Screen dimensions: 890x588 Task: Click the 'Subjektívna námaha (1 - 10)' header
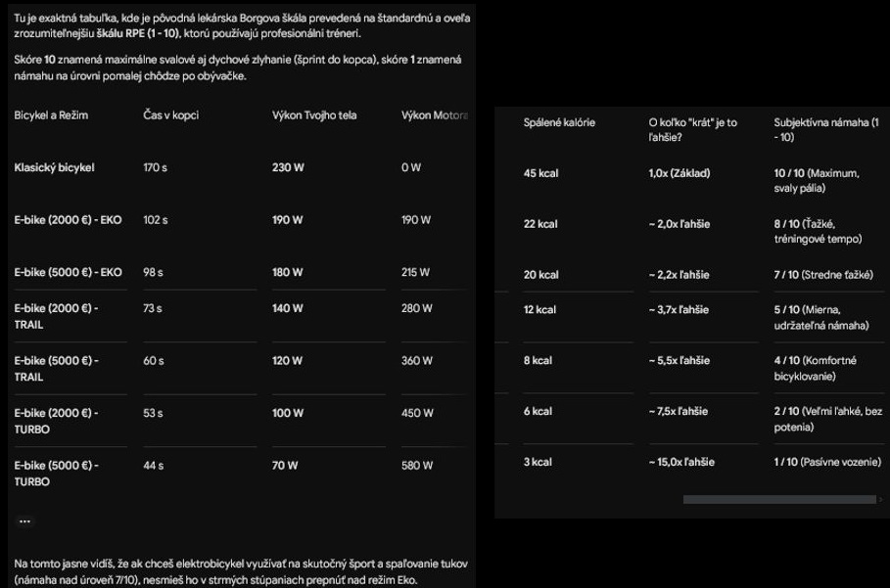(826, 130)
